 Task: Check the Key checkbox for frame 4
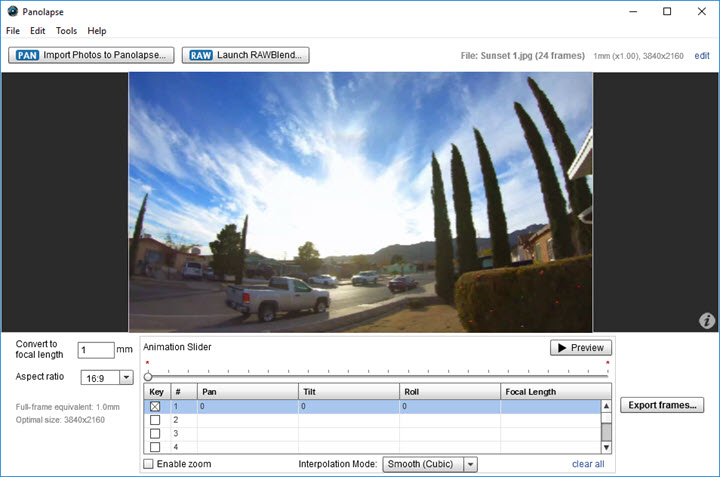(155, 447)
